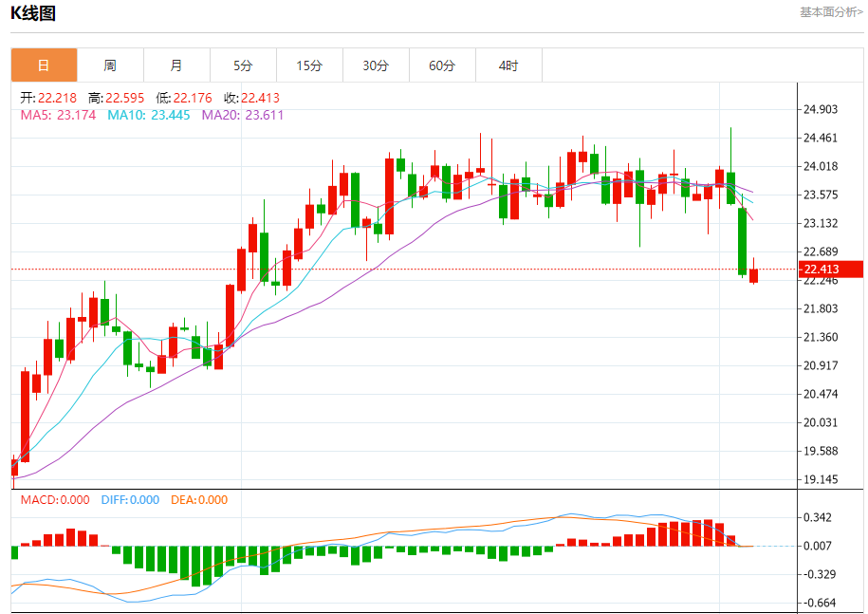Open the 基本面分析> link
This screenshot has height=614, width=868.
tap(831, 12)
